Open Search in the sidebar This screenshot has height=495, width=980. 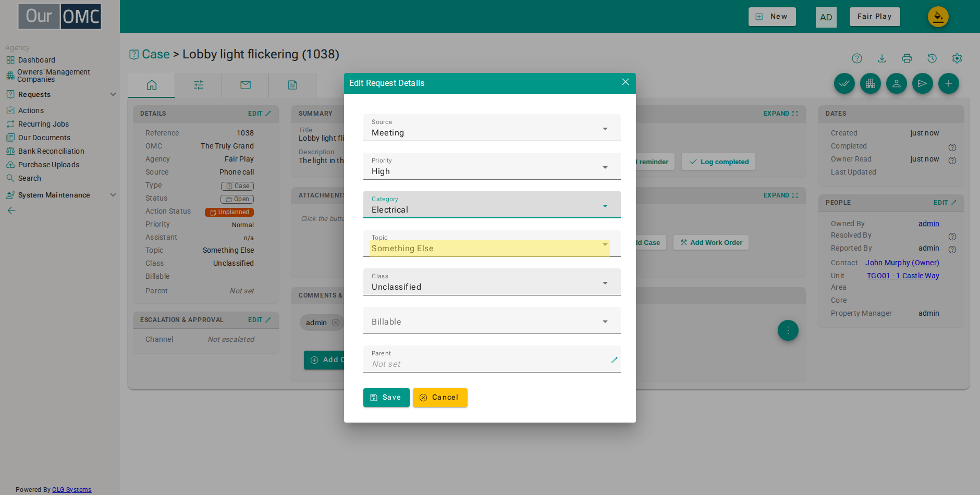coord(30,178)
